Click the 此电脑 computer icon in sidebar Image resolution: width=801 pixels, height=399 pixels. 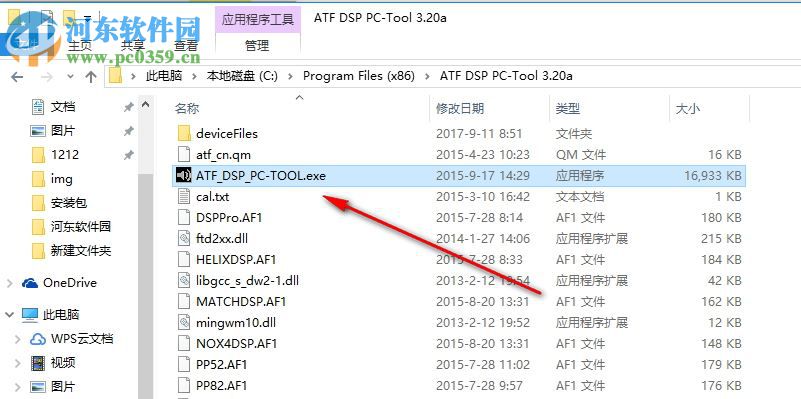pyautogui.click(x=30, y=315)
